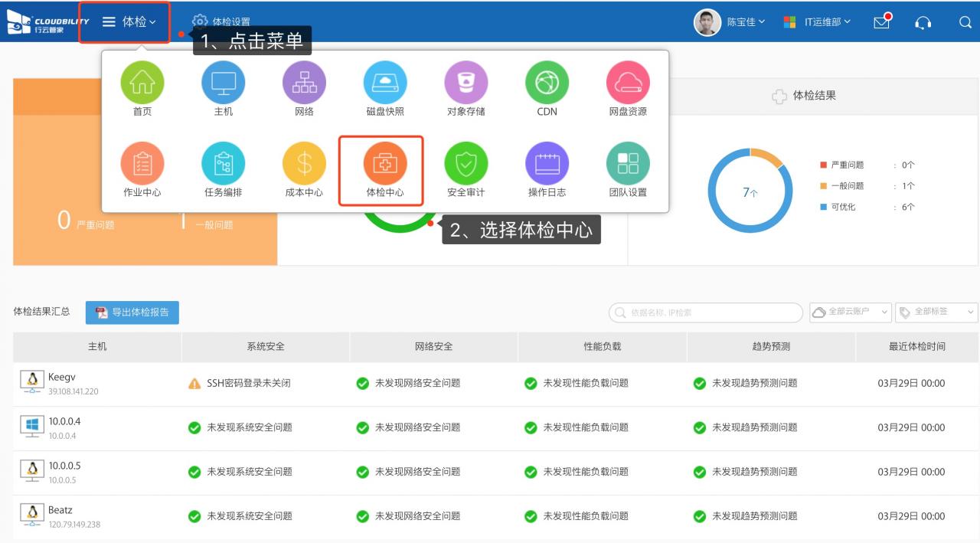
Task: Open the 对象存储 object storage icon
Action: 466,83
